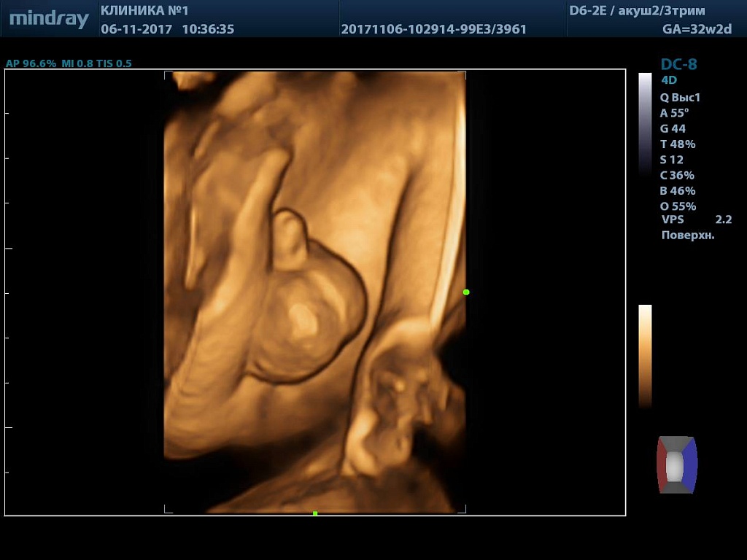Screen dimensions: 747x560
Task: Click the AP 96.6% acoustic power value
Action: 31,63
